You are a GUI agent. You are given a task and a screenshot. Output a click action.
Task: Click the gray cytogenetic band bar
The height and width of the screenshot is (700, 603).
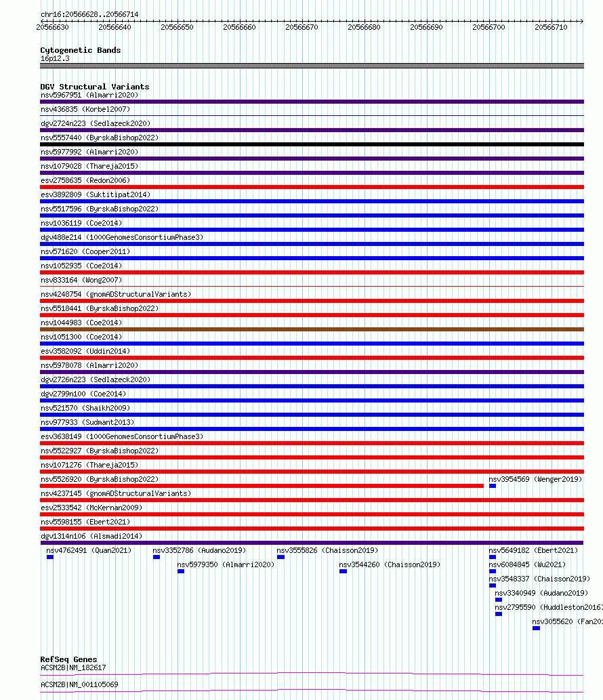point(312,66)
